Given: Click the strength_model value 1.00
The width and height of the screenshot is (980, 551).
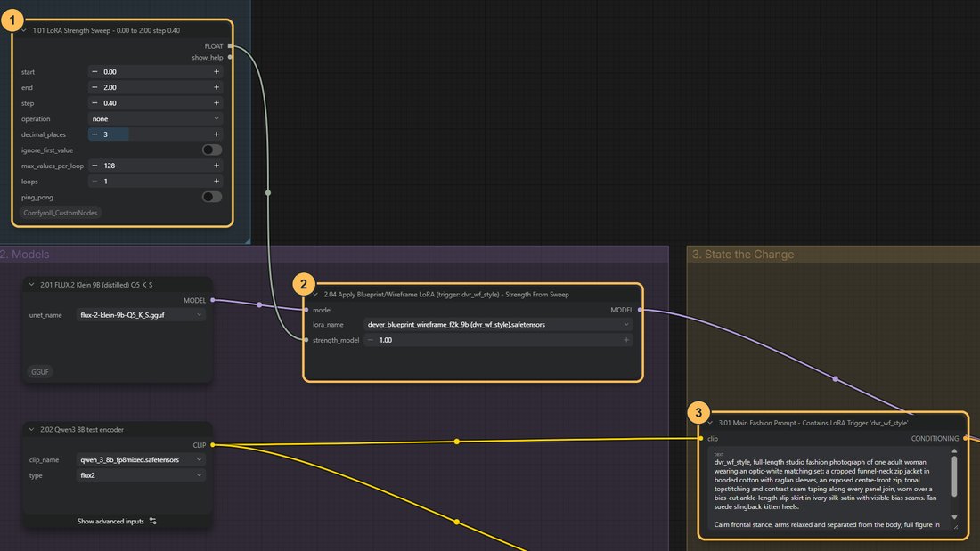Looking at the screenshot, I should pos(498,340).
